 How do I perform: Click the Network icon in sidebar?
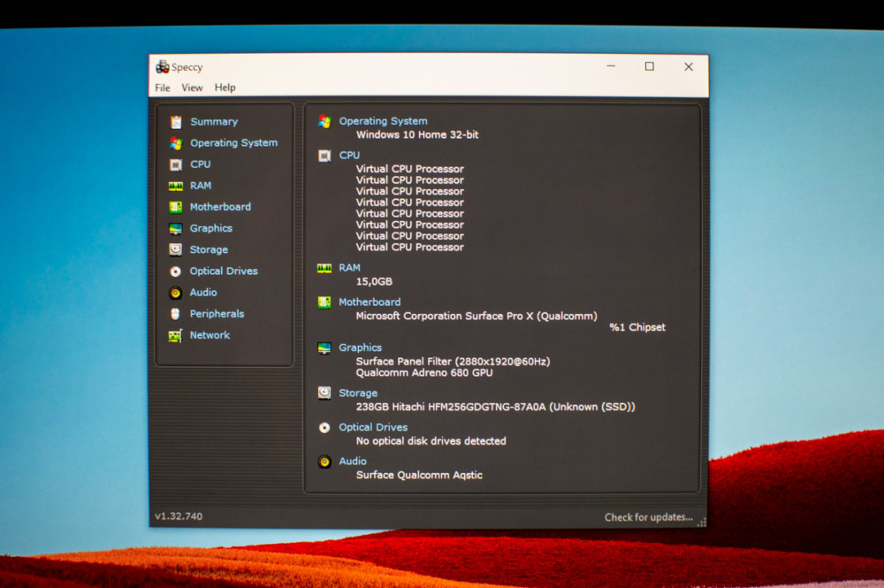pos(175,335)
